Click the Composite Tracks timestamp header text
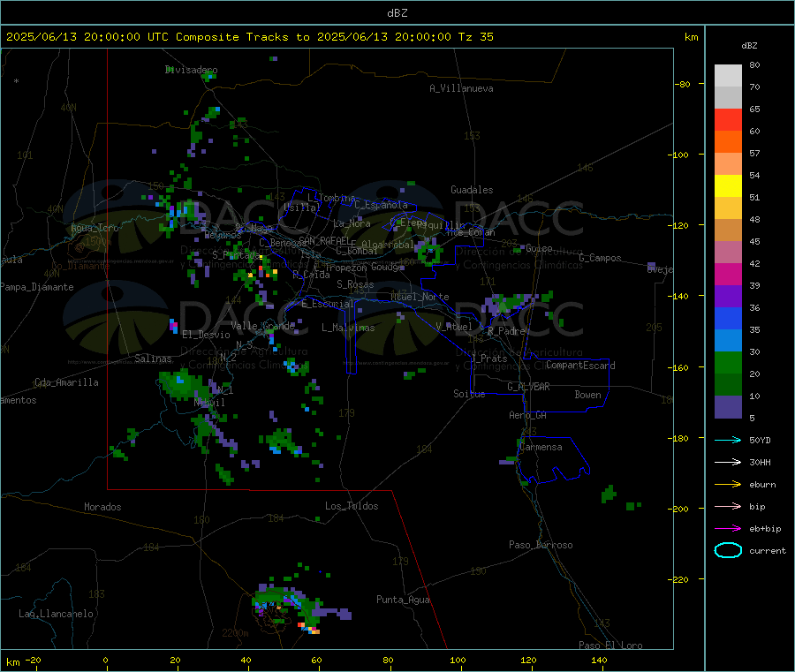Screen dimensions: 795x672 (x=249, y=37)
